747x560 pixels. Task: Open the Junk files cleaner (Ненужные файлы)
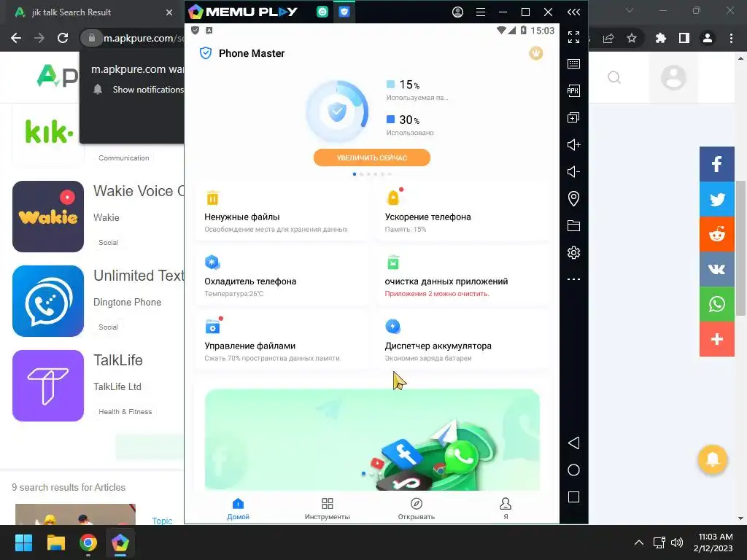(x=282, y=212)
